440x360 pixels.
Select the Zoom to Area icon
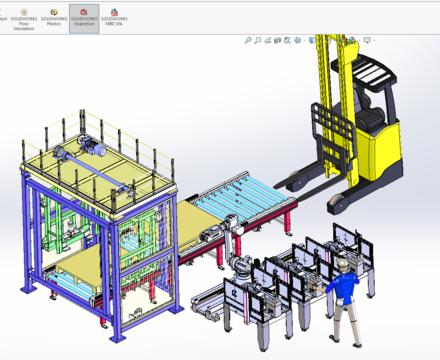pos(258,41)
